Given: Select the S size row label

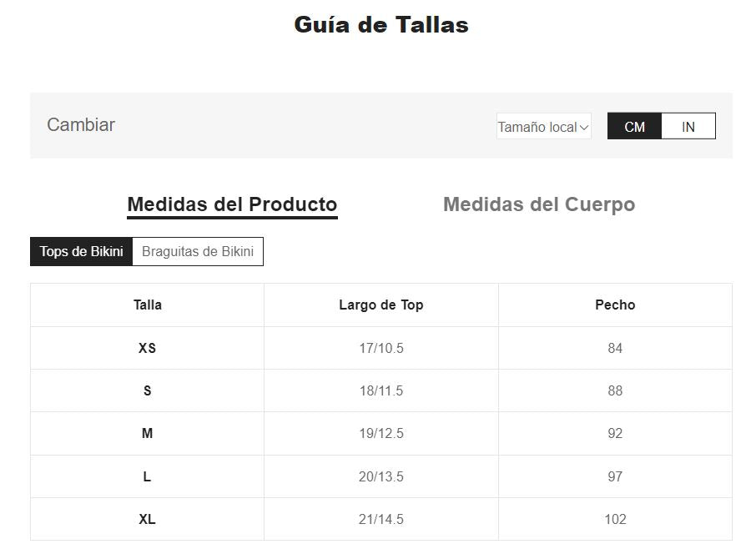Looking at the screenshot, I should click(x=148, y=390).
